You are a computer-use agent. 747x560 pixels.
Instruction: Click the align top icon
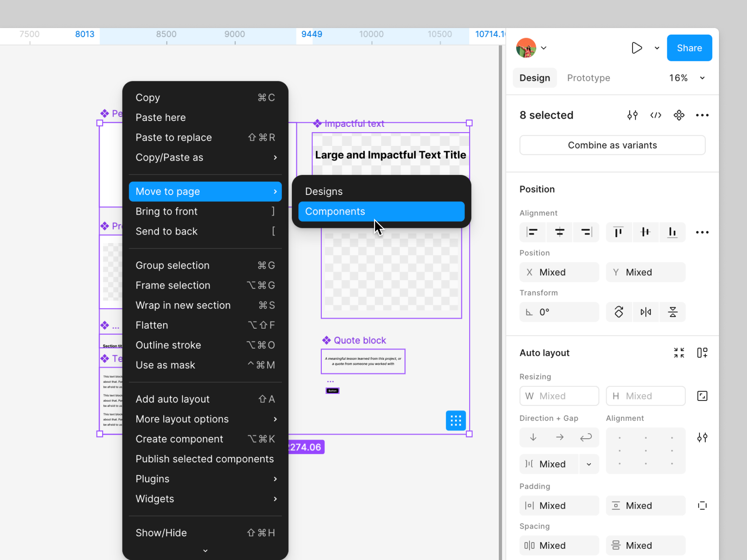pos(618,232)
